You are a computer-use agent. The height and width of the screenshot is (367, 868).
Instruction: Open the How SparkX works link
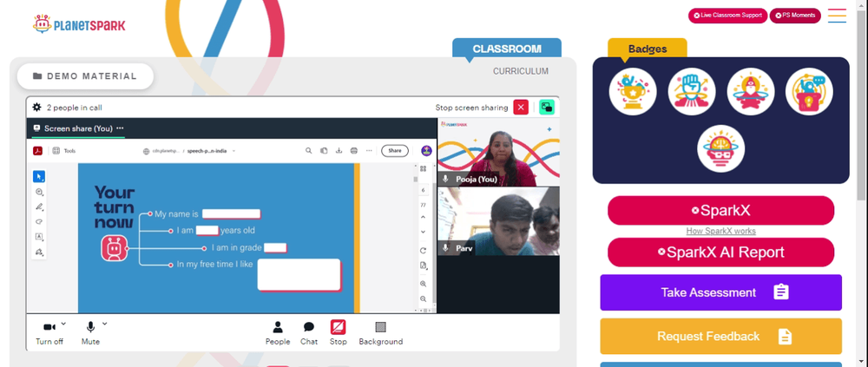tap(720, 231)
